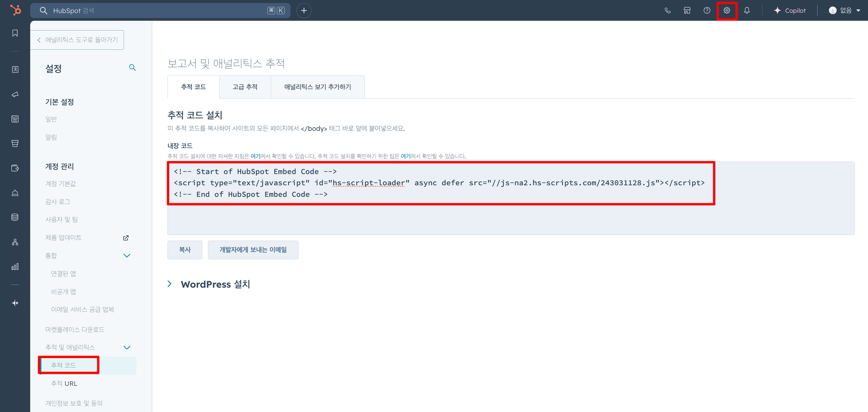Open the reporting bar chart icon
Image resolution: width=868 pixels, height=412 pixels.
click(x=15, y=267)
